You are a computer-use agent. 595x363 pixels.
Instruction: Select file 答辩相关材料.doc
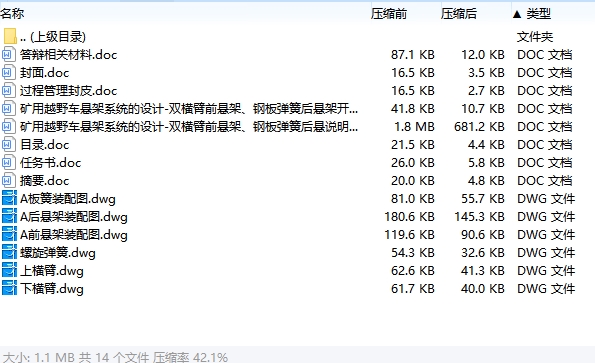[69, 55]
